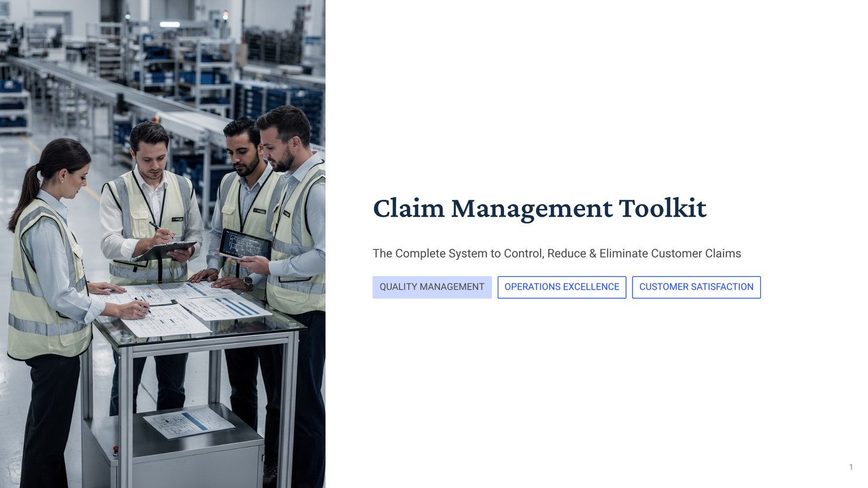The image size is (868, 488).
Task: Select the QUALITY MANAGEMENT tag
Action: [x=432, y=287]
